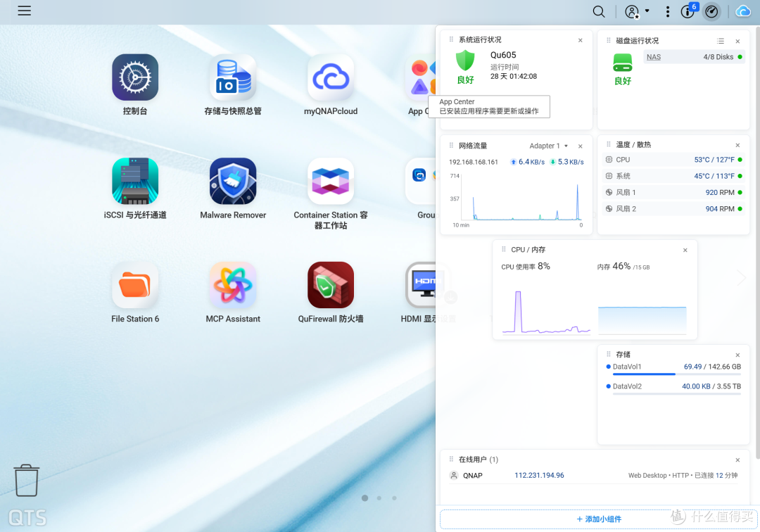The image size is (760, 532).
Task: Click the green 良好 system health shield
Action: (x=465, y=61)
